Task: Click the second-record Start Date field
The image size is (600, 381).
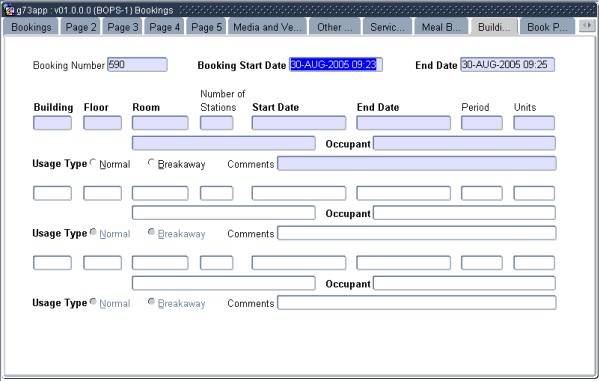Action: 299,193
